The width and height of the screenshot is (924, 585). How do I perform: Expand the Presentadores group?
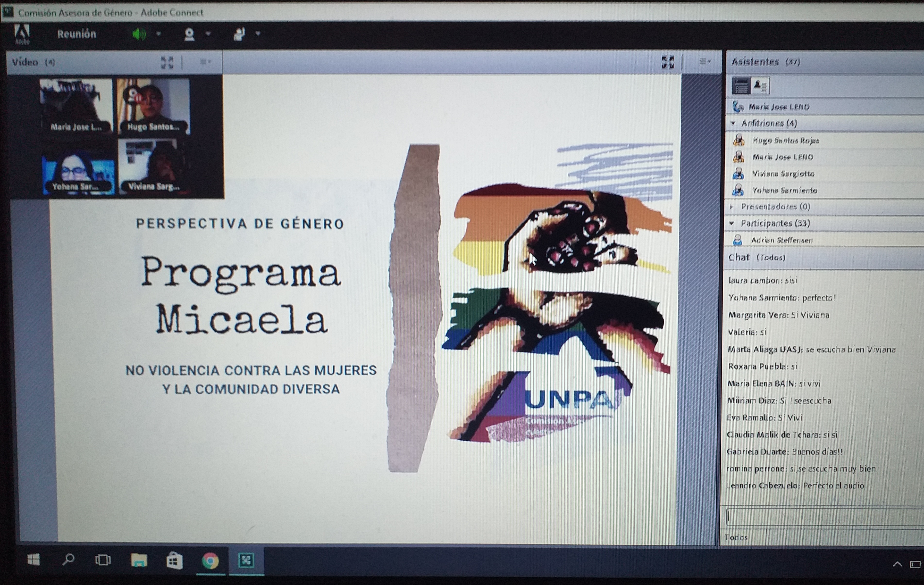[x=731, y=207]
